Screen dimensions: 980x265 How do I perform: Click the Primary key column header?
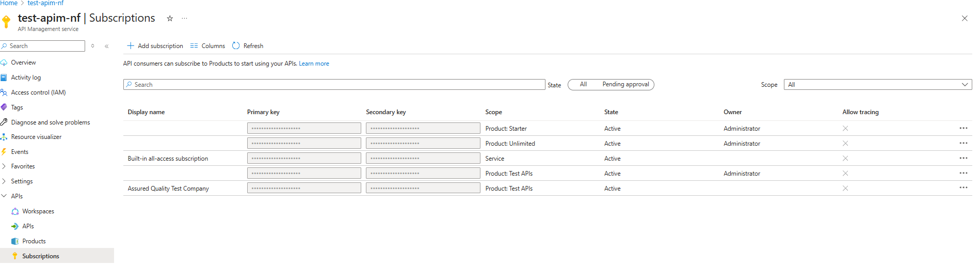click(x=263, y=112)
